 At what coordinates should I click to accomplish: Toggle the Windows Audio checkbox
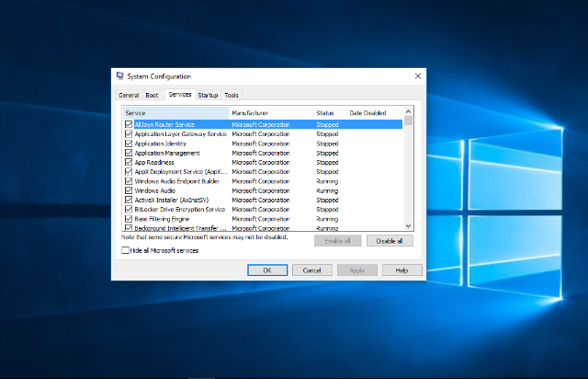click(129, 190)
